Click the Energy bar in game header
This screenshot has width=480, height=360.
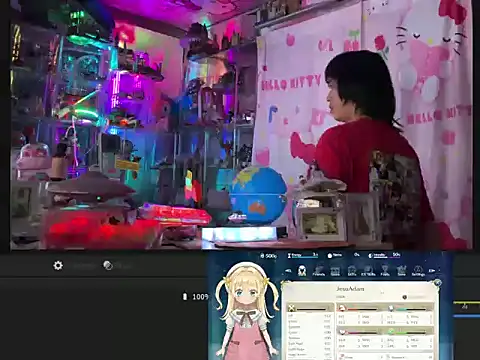click(303, 255)
